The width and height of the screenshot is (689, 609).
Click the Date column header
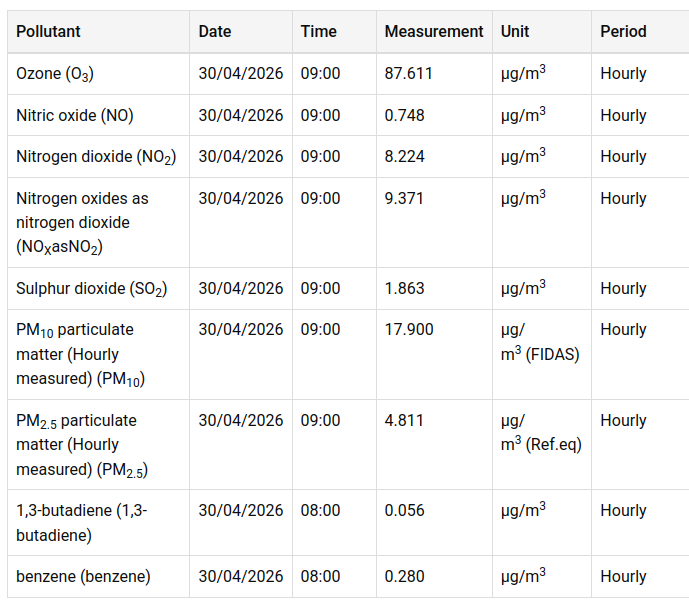click(215, 32)
